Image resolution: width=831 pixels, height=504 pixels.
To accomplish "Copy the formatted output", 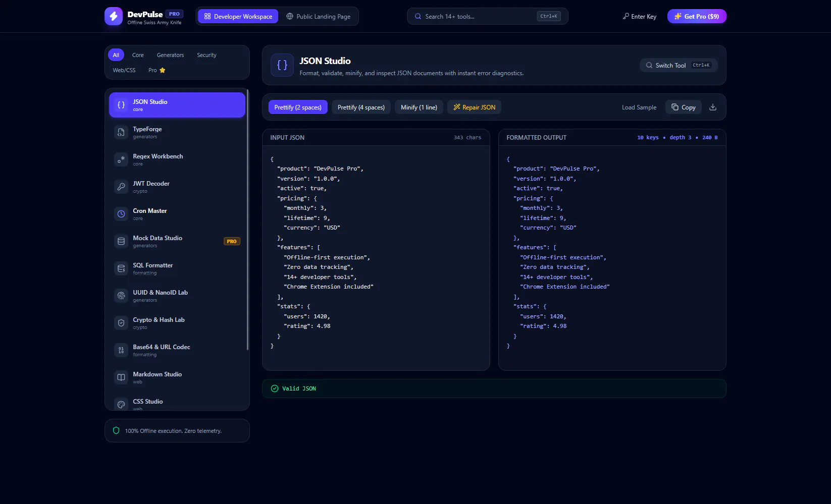I will pos(683,107).
